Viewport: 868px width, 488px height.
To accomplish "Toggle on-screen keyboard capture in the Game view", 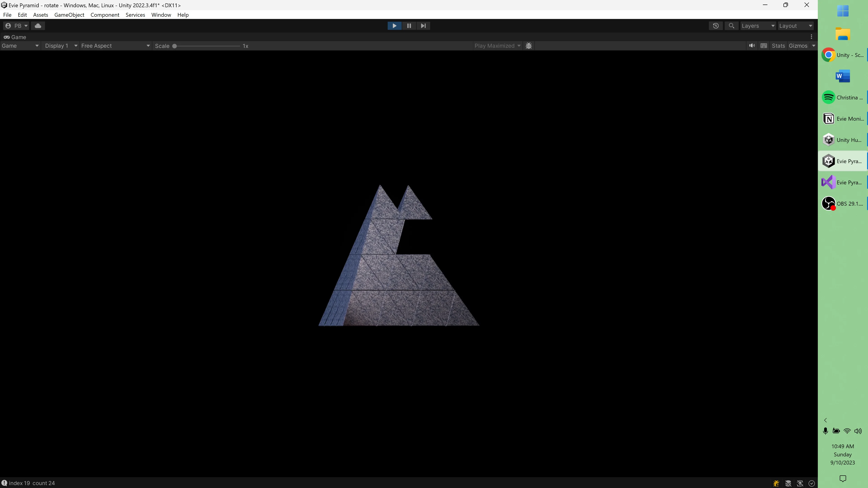I will tap(764, 46).
